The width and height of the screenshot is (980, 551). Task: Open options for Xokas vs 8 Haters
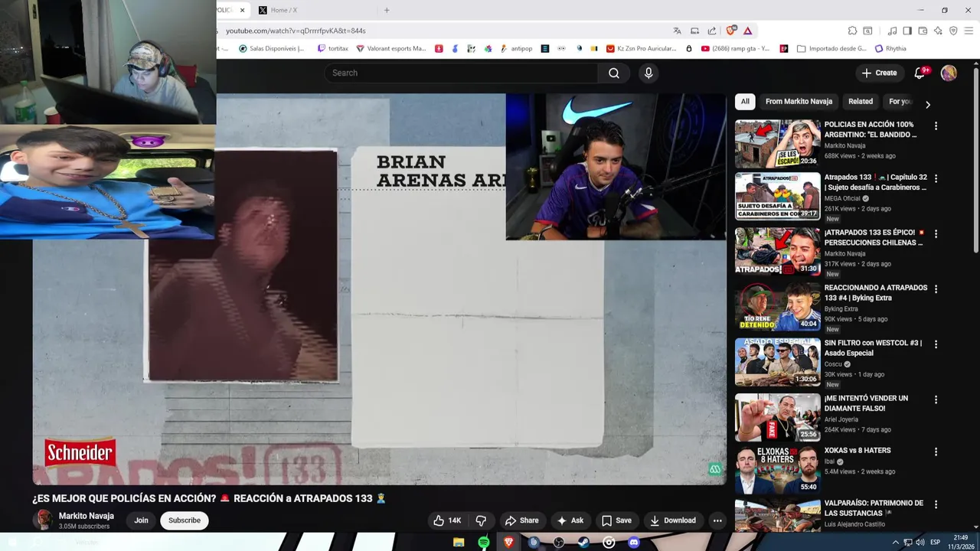pos(936,452)
